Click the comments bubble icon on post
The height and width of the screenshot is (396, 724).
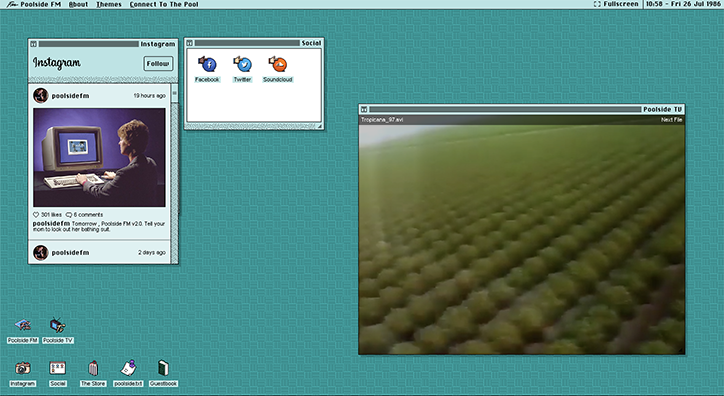coord(69,215)
